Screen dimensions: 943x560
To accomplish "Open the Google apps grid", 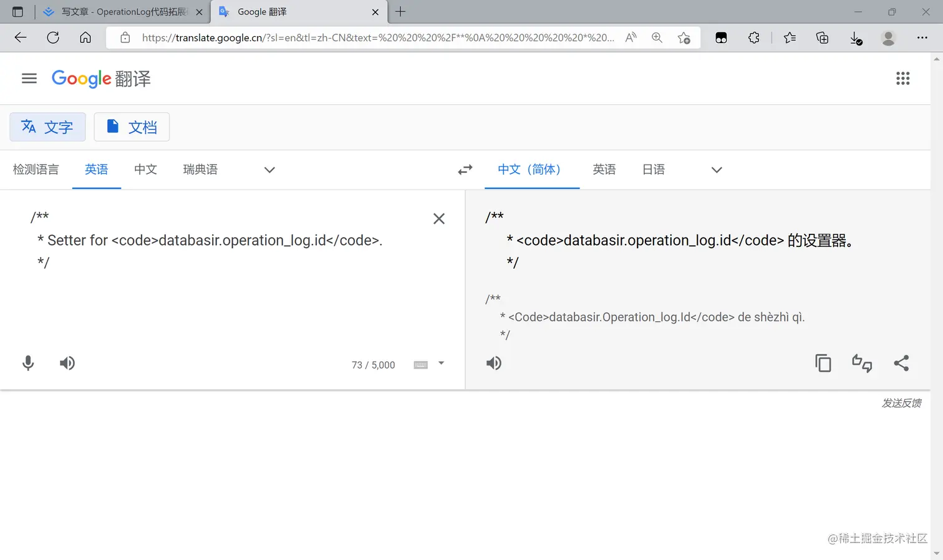I will [x=902, y=79].
